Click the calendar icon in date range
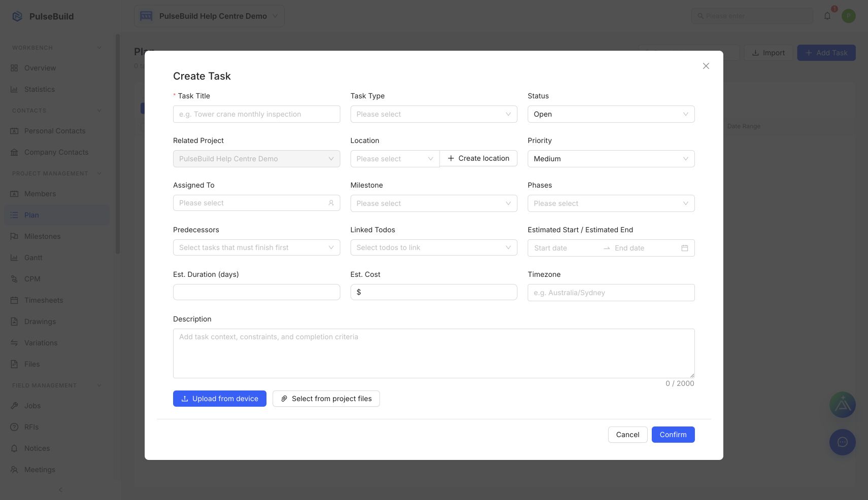Image resolution: width=868 pixels, height=500 pixels. coord(684,248)
